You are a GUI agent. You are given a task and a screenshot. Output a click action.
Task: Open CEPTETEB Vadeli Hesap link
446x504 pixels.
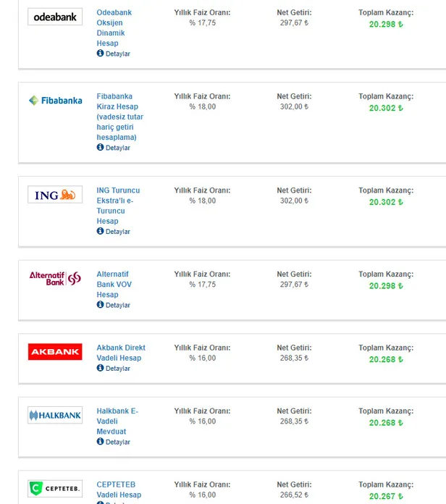pos(119,490)
